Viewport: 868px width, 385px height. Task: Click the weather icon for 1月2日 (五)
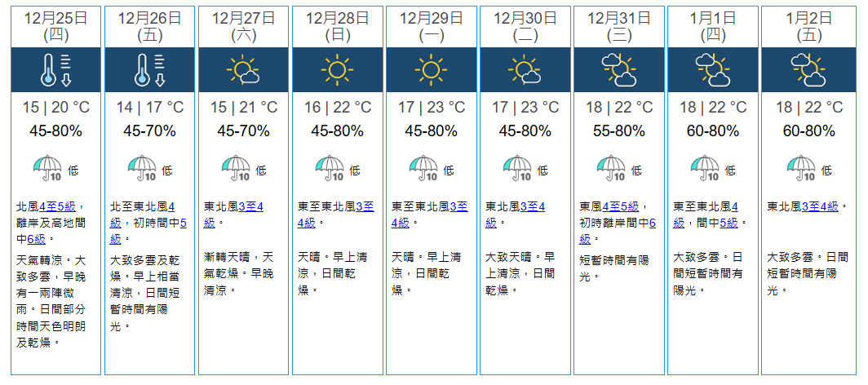807,70
